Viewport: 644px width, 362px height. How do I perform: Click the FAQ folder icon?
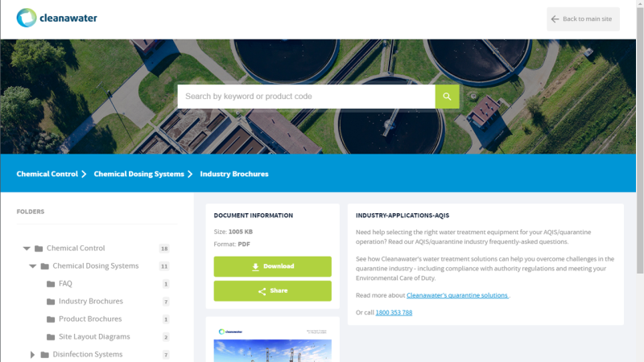click(x=51, y=284)
